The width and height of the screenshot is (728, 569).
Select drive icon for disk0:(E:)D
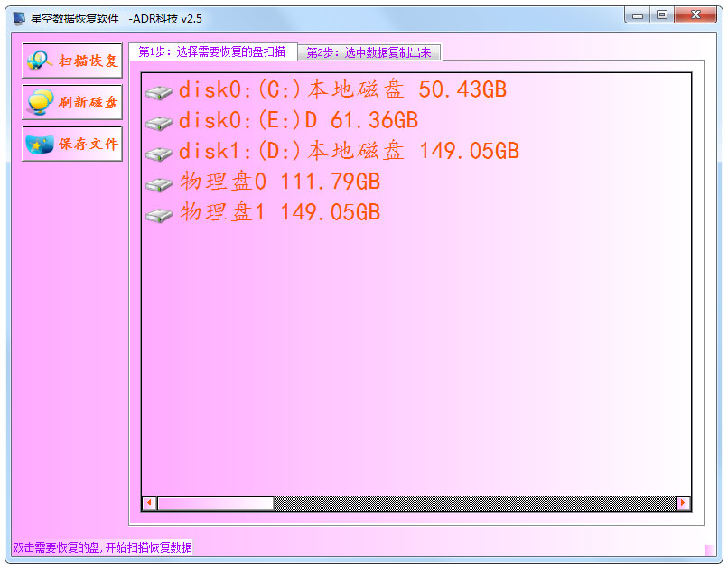(158, 123)
